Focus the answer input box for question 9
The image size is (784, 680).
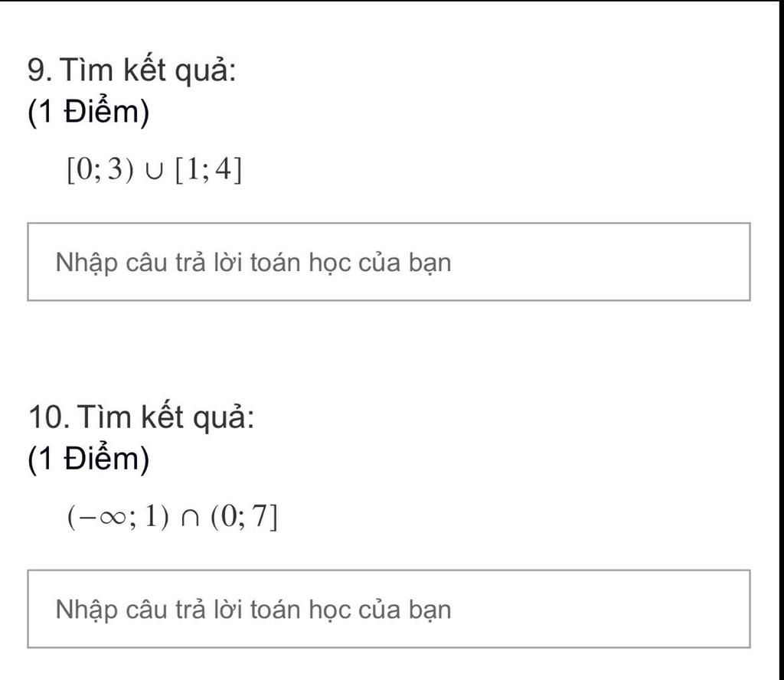point(388,262)
